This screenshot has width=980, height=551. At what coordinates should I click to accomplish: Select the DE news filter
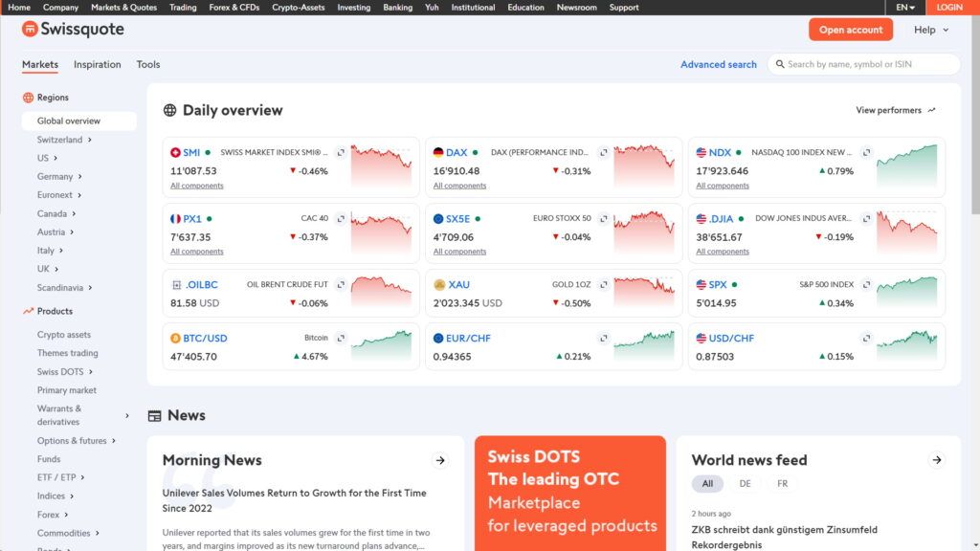(x=745, y=483)
